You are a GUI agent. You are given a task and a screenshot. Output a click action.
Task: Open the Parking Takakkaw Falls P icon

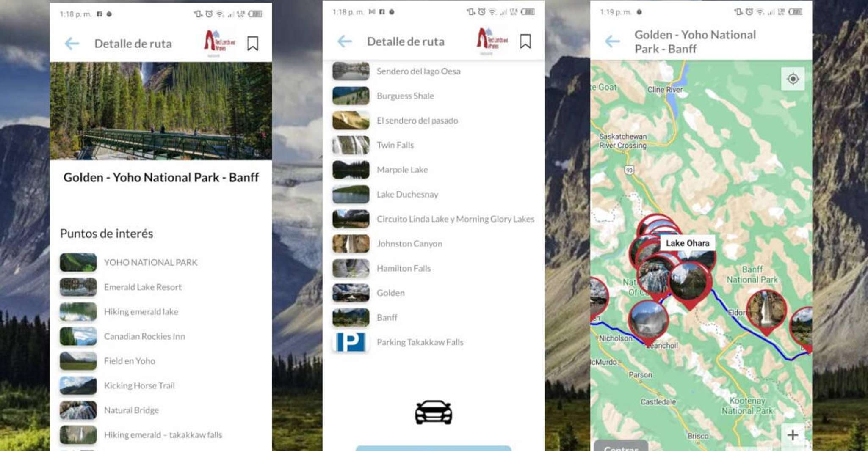pos(350,342)
